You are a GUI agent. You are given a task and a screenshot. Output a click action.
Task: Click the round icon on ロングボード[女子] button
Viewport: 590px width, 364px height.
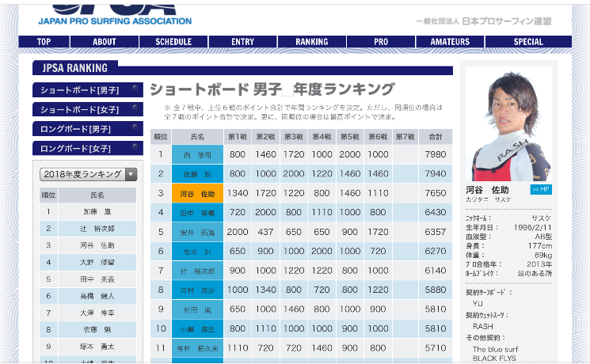pos(136,148)
